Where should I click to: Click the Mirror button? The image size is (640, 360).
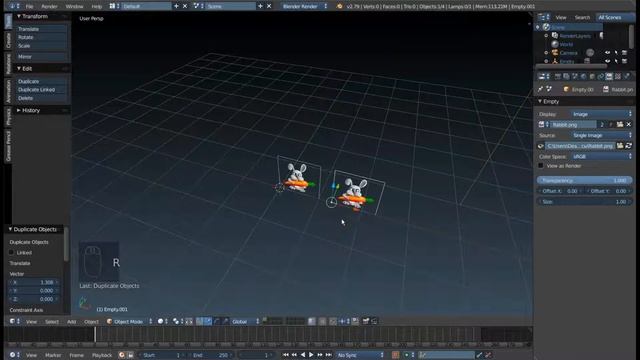pyautogui.click(x=41, y=57)
